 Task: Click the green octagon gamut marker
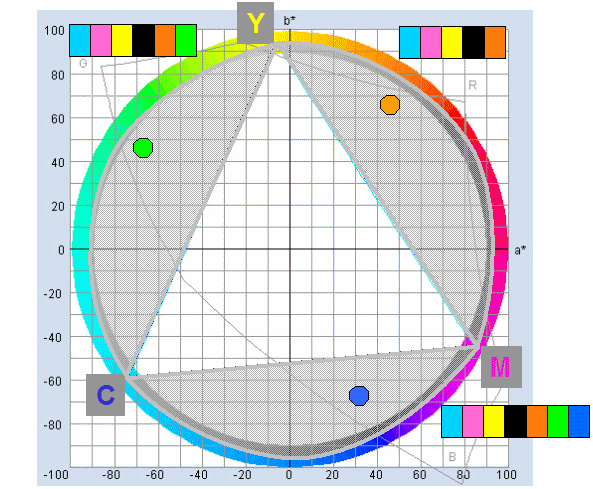143,147
